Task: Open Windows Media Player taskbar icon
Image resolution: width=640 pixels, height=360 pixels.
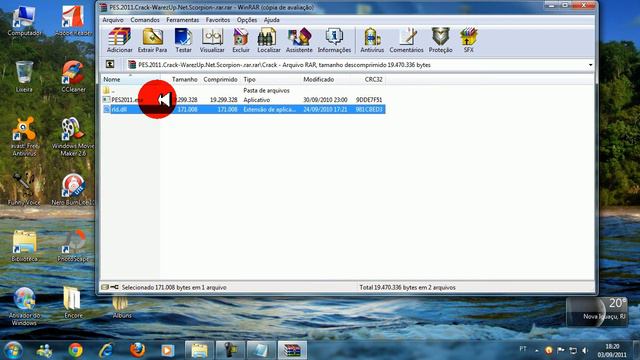Action: point(167,350)
